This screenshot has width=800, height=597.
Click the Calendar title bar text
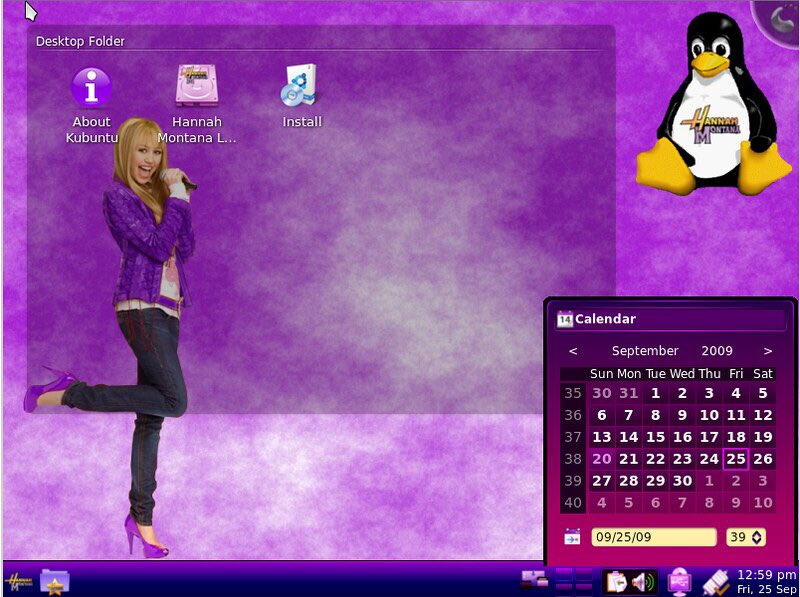pyautogui.click(x=605, y=319)
